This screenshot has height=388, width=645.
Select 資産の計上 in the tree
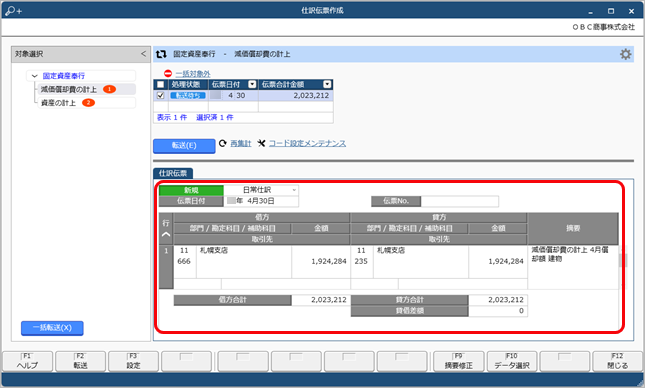pos(58,103)
